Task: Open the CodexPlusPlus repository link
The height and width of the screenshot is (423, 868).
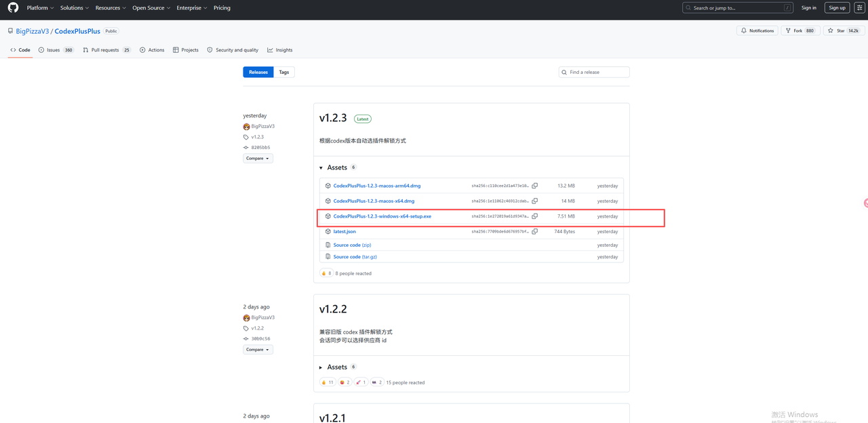Action: 77,31
